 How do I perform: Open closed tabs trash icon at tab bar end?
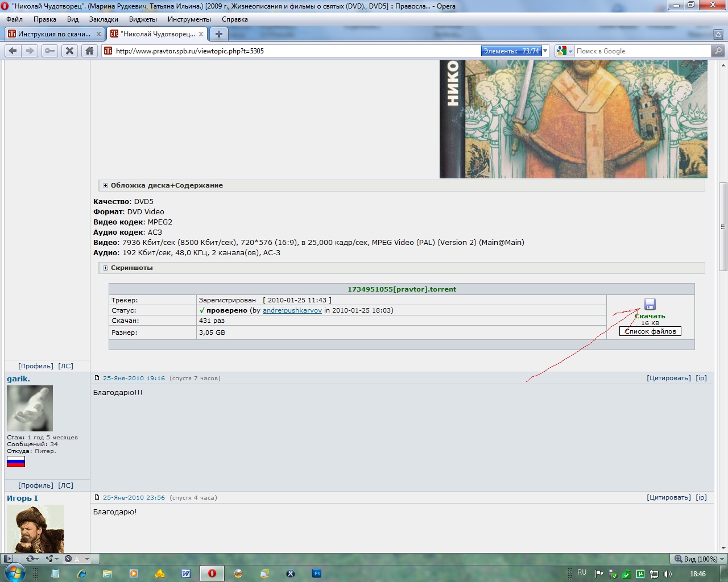click(x=718, y=34)
